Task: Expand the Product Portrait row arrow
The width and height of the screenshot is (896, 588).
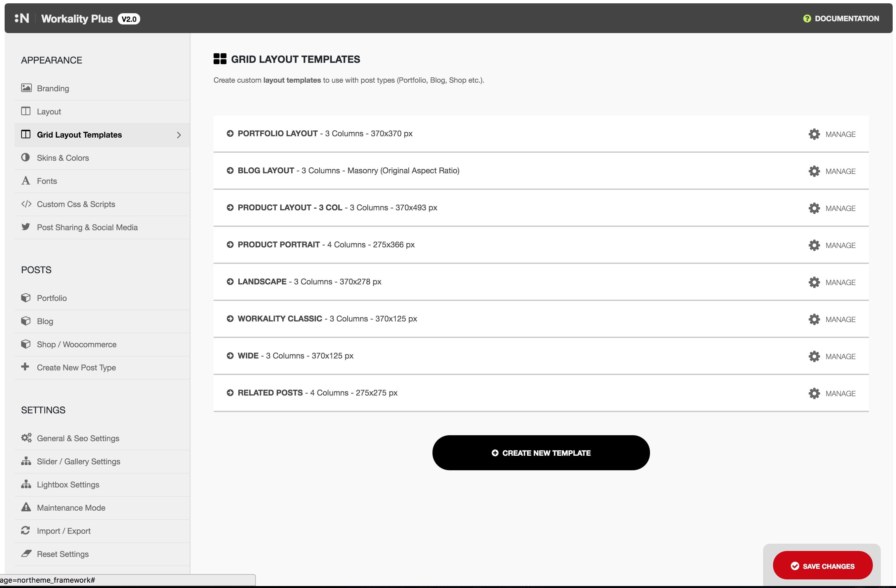Action: [x=230, y=244]
